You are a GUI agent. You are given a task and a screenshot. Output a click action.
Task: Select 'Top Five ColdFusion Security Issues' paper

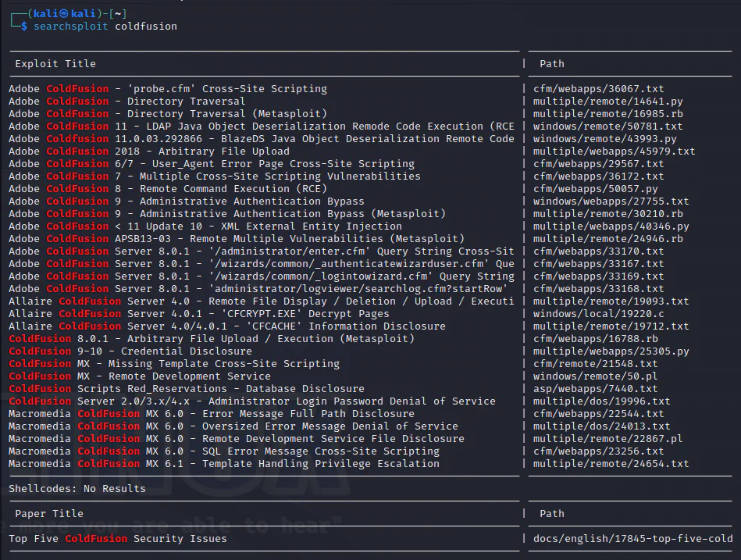point(118,539)
